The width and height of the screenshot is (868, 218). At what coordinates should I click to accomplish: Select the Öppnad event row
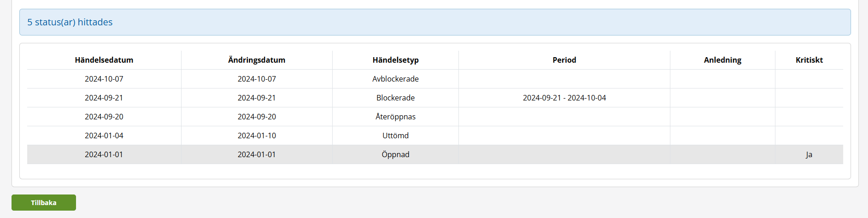click(395, 154)
